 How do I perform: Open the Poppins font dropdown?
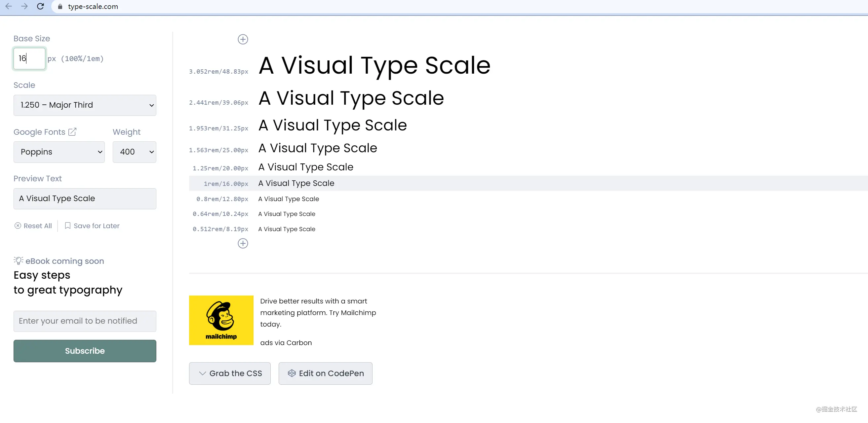[59, 152]
